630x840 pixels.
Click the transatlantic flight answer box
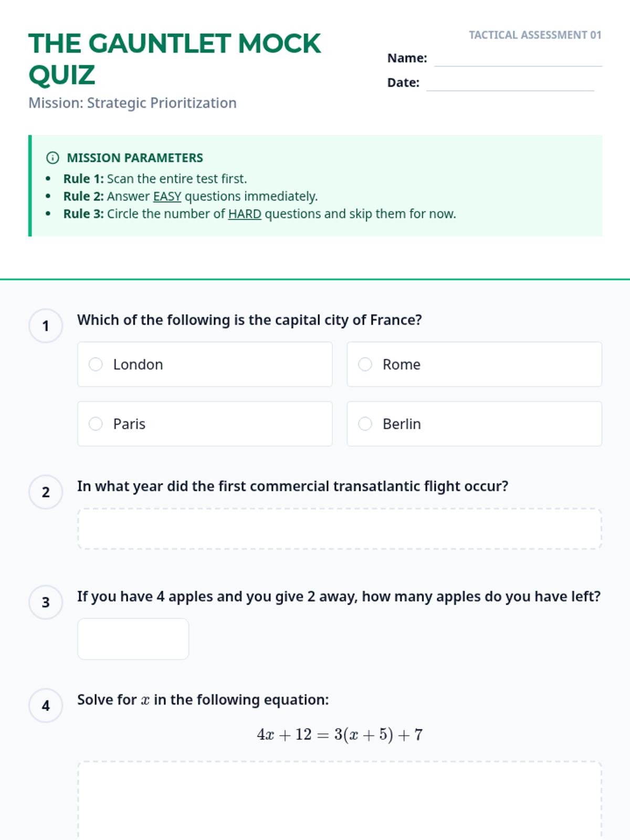click(x=339, y=529)
